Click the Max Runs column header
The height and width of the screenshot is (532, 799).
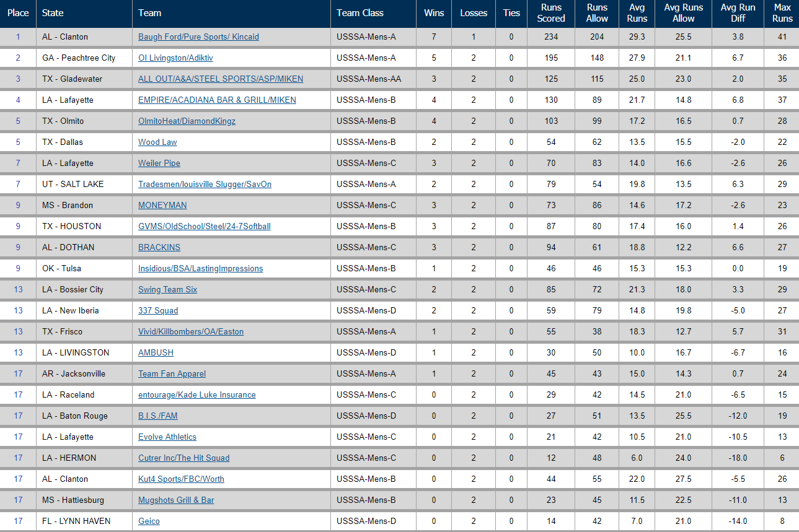[x=782, y=13]
